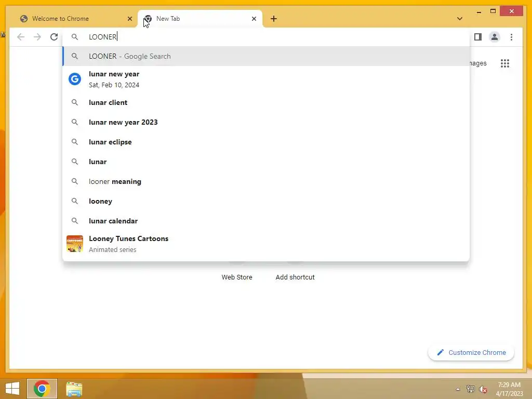Pick the plain lunar suggestion
Image resolution: width=532 pixels, height=399 pixels.
(266, 162)
